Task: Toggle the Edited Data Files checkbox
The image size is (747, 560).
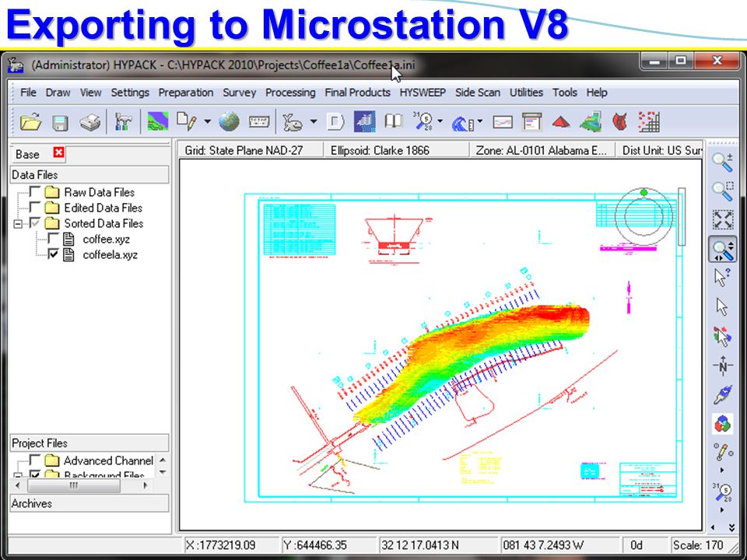Action: tap(34, 208)
